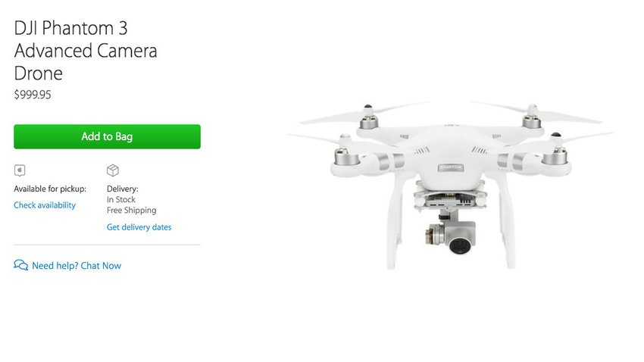Click the Apple Store pickup icon

tap(20, 170)
